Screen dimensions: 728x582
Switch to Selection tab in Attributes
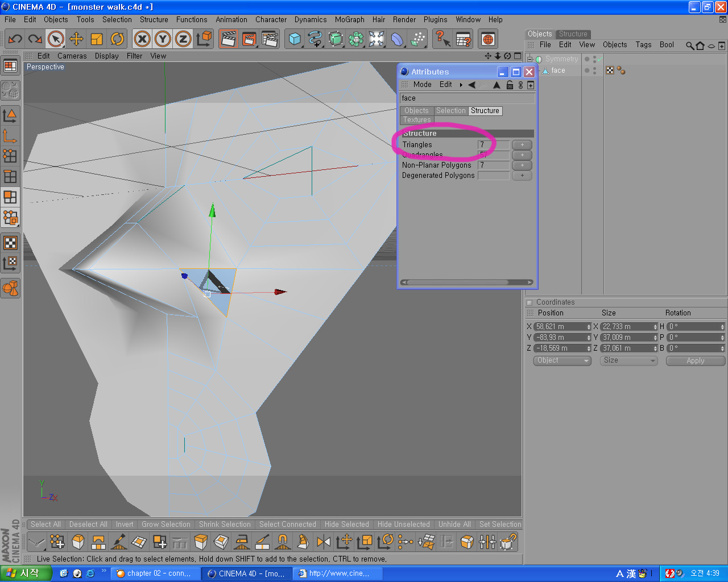point(451,111)
